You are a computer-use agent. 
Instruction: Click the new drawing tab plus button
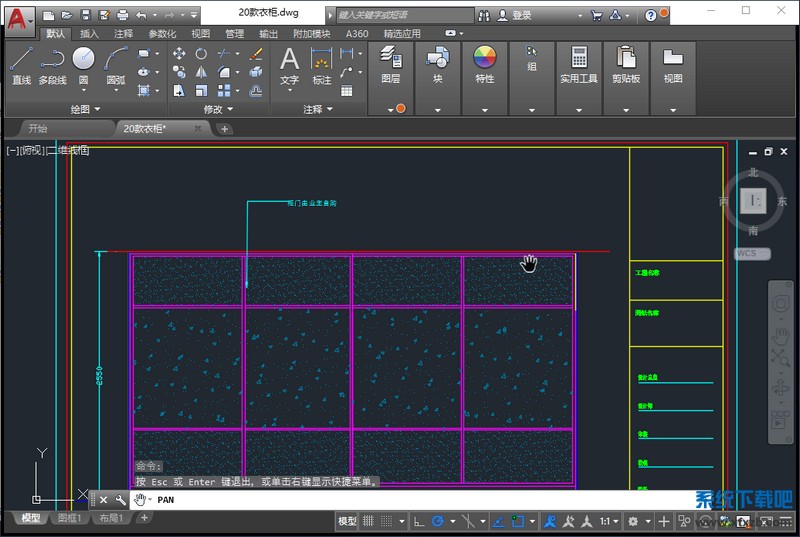coord(224,128)
